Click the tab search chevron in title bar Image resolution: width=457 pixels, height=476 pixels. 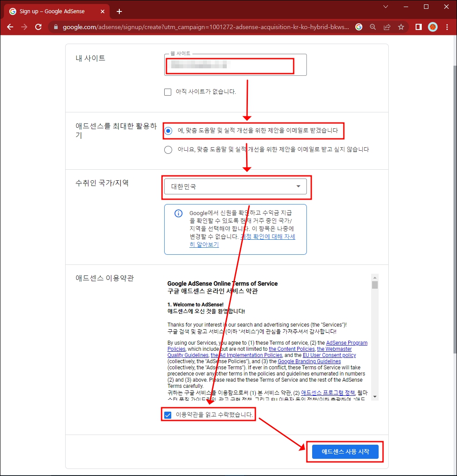[x=385, y=7]
